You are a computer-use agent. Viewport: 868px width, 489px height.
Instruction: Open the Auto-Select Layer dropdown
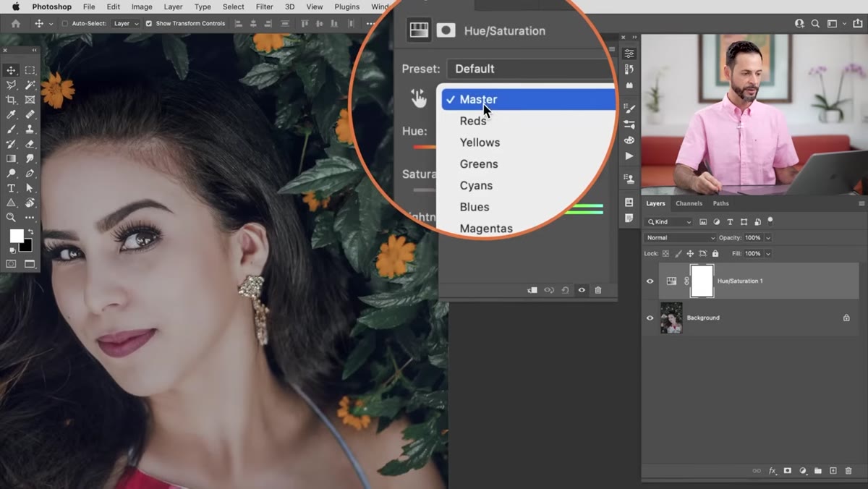pos(126,23)
